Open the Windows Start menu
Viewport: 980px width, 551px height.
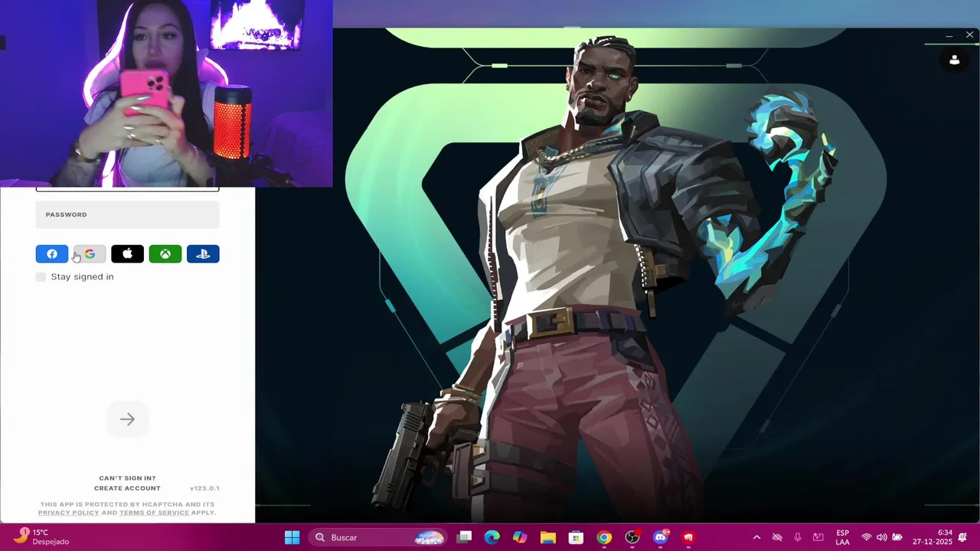coord(292,537)
